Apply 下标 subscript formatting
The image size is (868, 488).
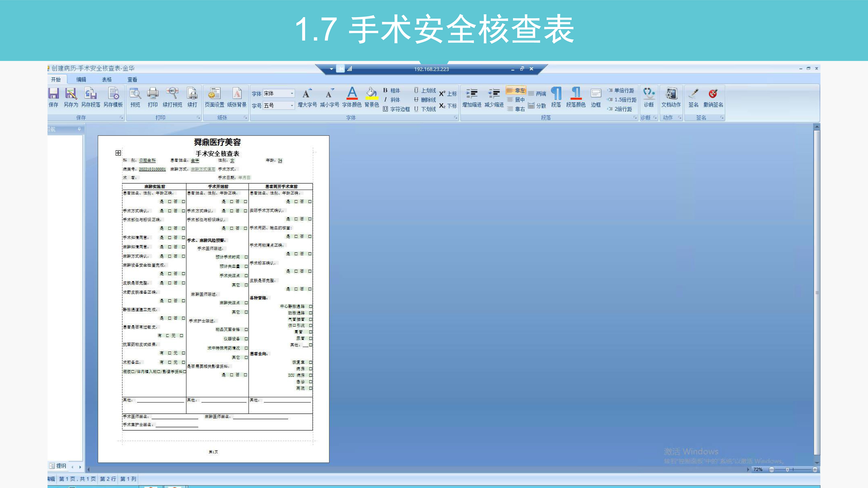point(448,106)
